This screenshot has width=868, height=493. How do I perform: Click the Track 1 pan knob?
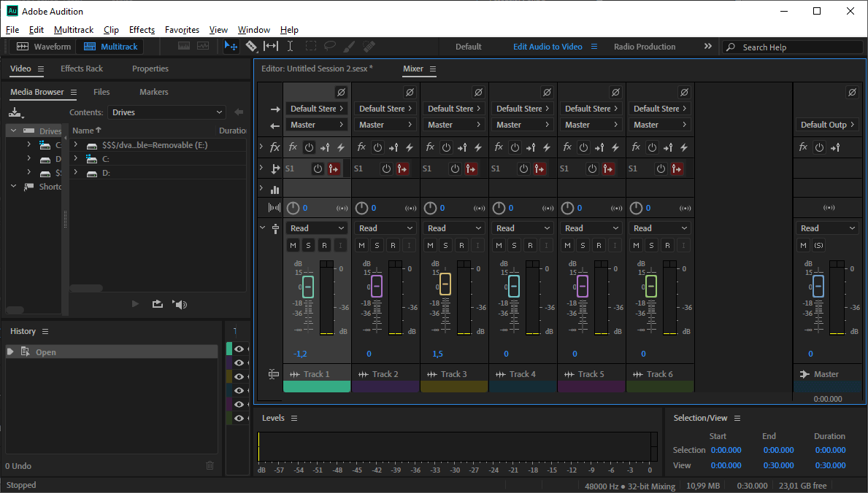click(293, 208)
